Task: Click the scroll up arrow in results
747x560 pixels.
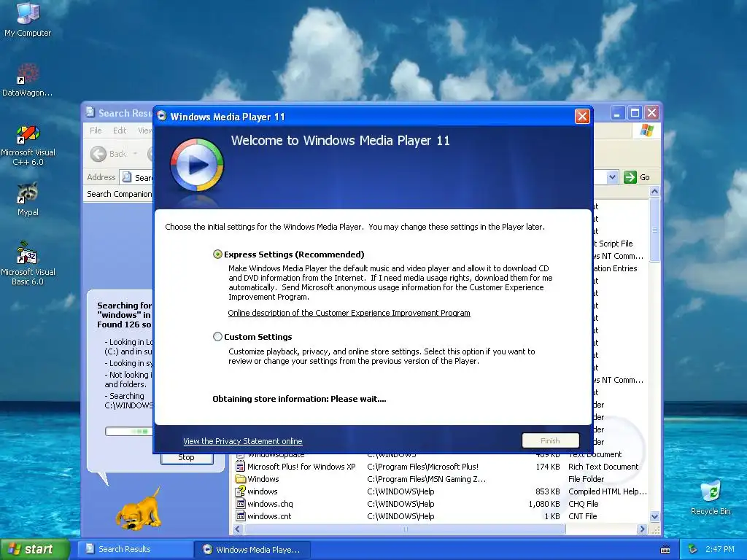Action: 654,192
